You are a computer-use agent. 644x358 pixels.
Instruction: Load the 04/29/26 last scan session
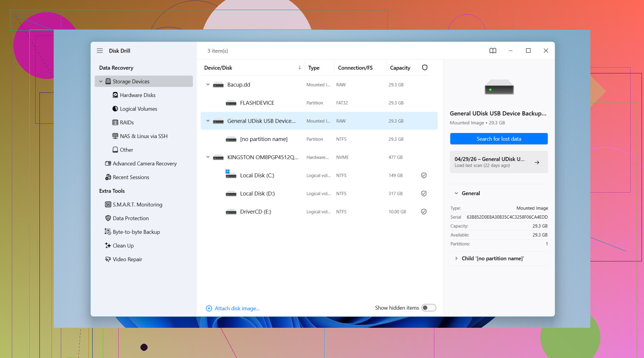(x=499, y=162)
